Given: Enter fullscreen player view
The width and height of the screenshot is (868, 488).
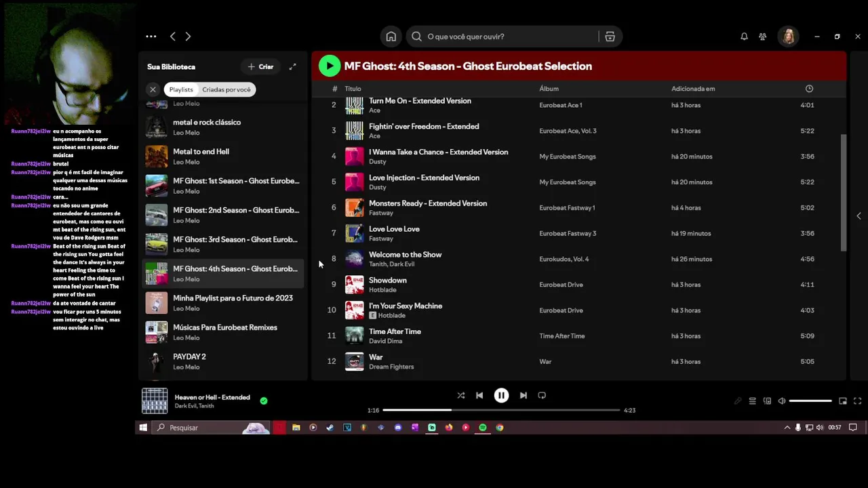Looking at the screenshot, I should (857, 401).
